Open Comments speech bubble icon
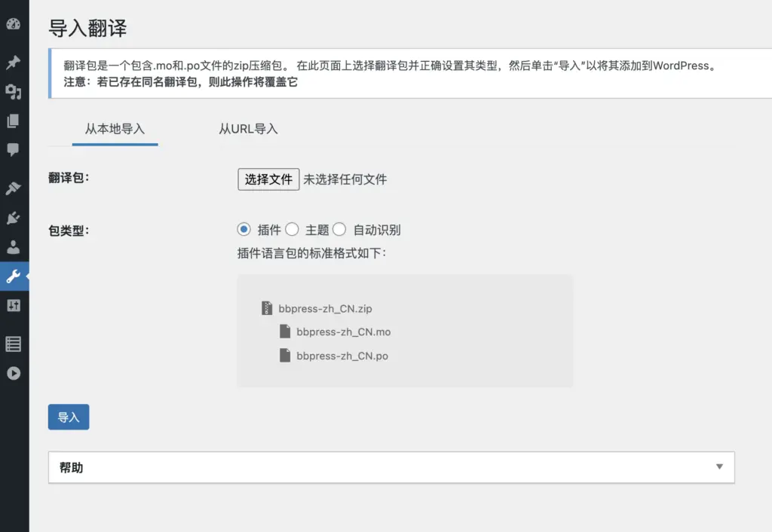772x532 pixels. (x=13, y=149)
